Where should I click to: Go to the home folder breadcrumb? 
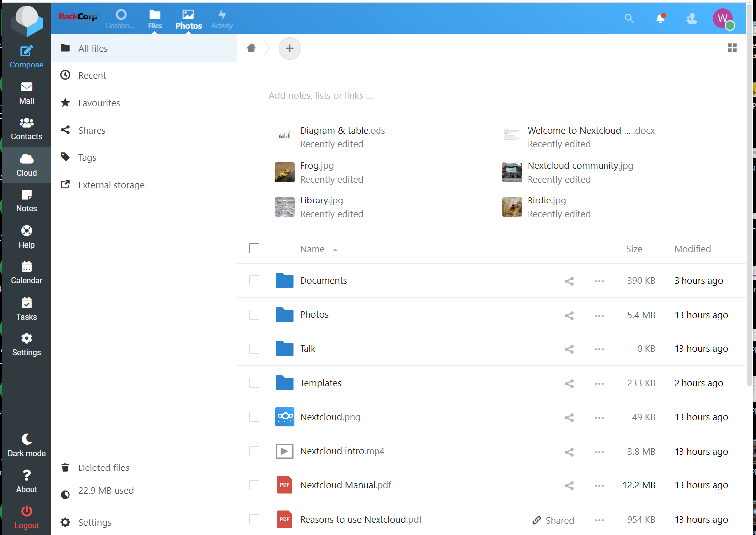point(251,48)
